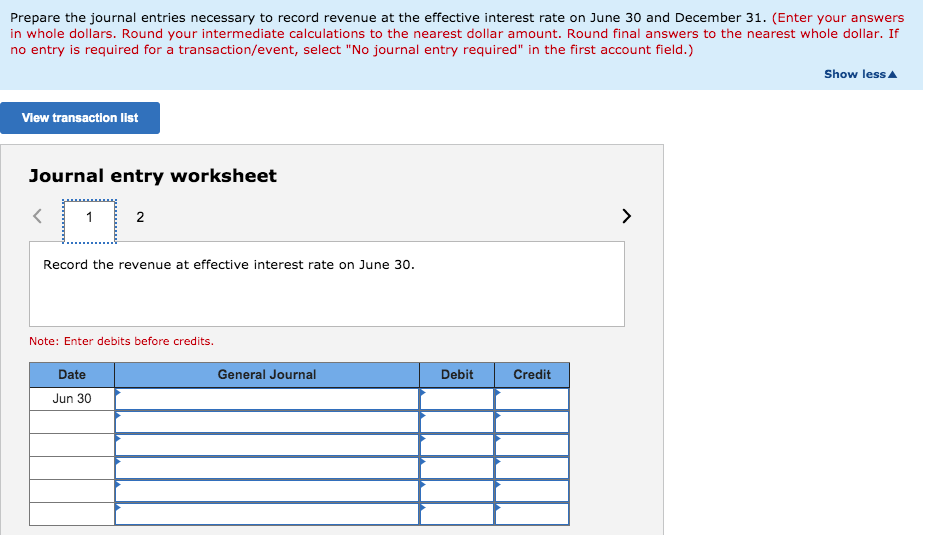Click Debit cell in fifth row
Screen dimensions: 929x535
pyautogui.click(x=457, y=491)
